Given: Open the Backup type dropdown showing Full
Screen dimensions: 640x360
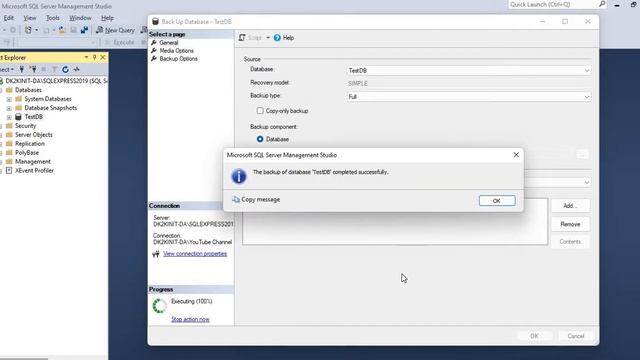Looking at the screenshot, I should (469, 97).
